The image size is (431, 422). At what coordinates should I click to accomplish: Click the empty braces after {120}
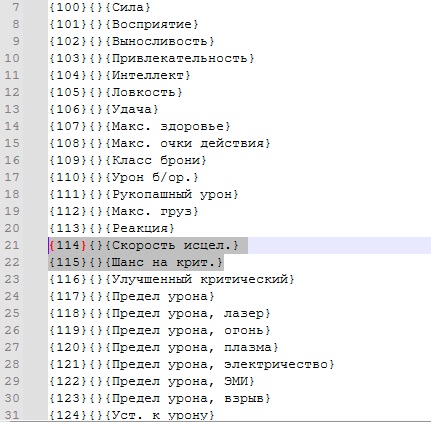tap(96, 347)
